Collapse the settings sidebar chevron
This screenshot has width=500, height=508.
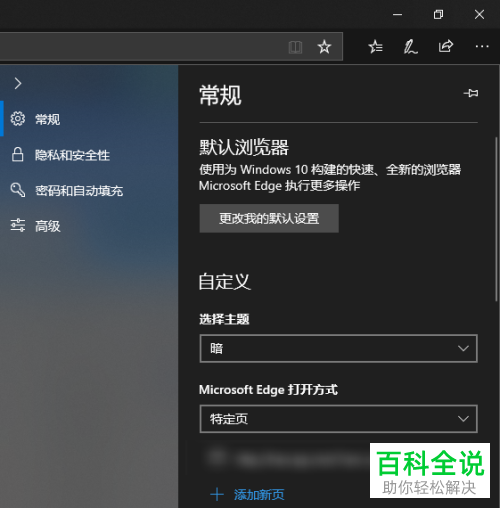[x=18, y=83]
